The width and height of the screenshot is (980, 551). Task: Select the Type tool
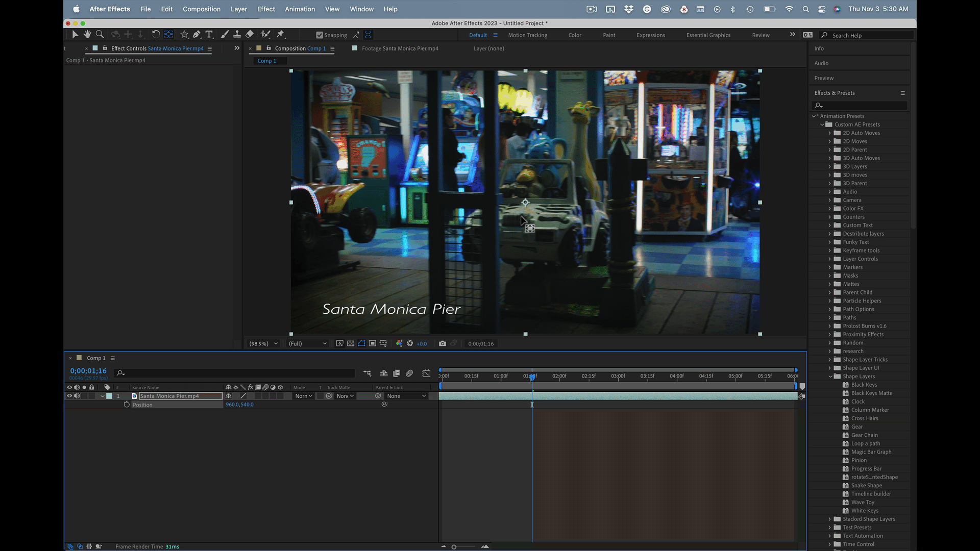pyautogui.click(x=209, y=34)
